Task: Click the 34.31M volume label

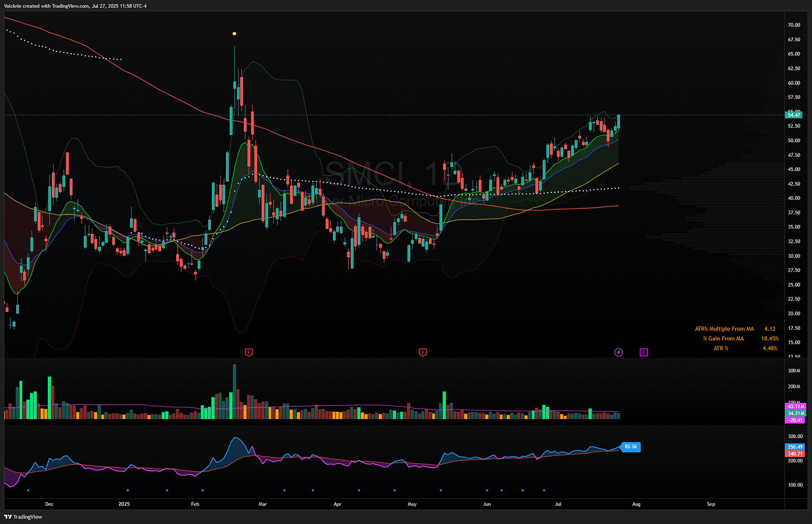Action: pyautogui.click(x=795, y=413)
